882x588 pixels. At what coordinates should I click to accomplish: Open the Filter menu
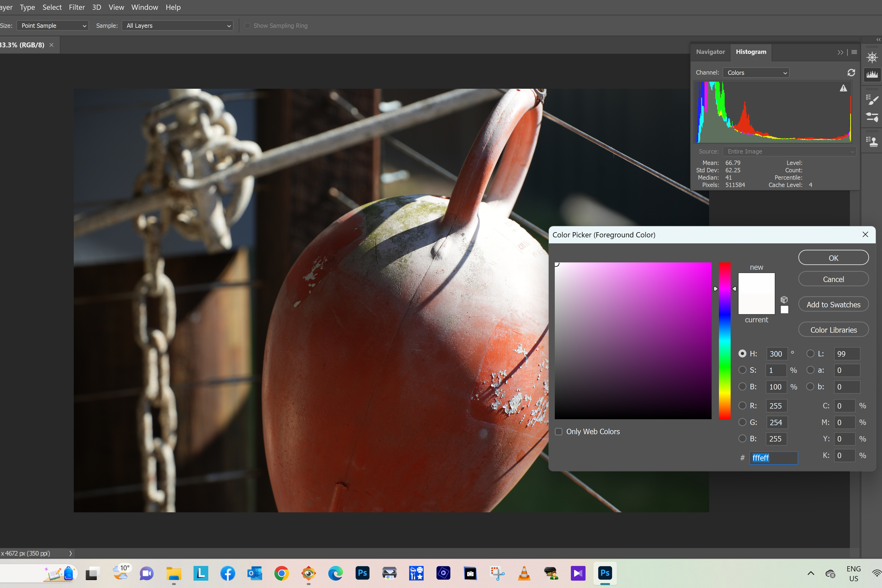(76, 7)
